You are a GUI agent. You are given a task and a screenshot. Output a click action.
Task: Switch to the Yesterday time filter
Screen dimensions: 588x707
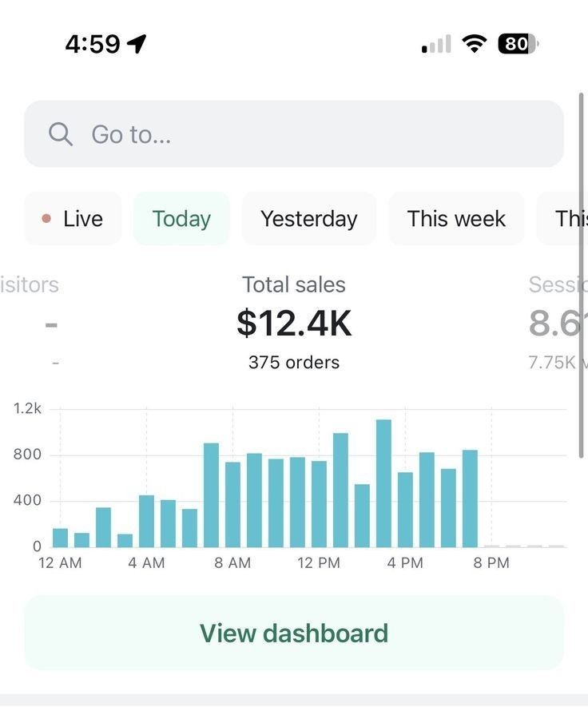coord(309,217)
